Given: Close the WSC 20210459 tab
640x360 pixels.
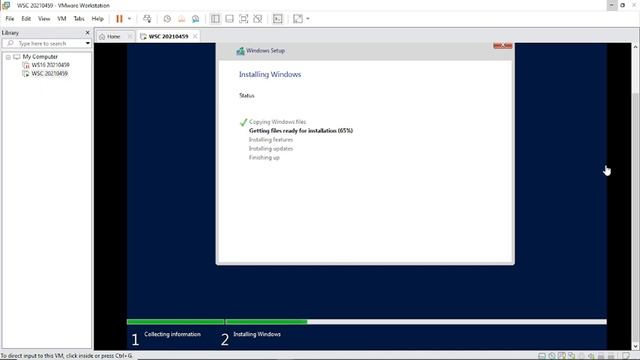Looking at the screenshot, I should click(x=195, y=36).
